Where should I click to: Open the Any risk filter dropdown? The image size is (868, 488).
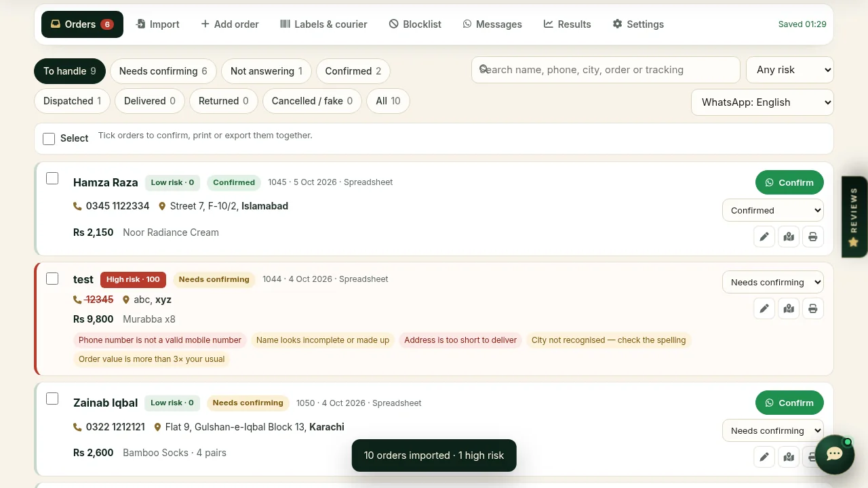790,70
